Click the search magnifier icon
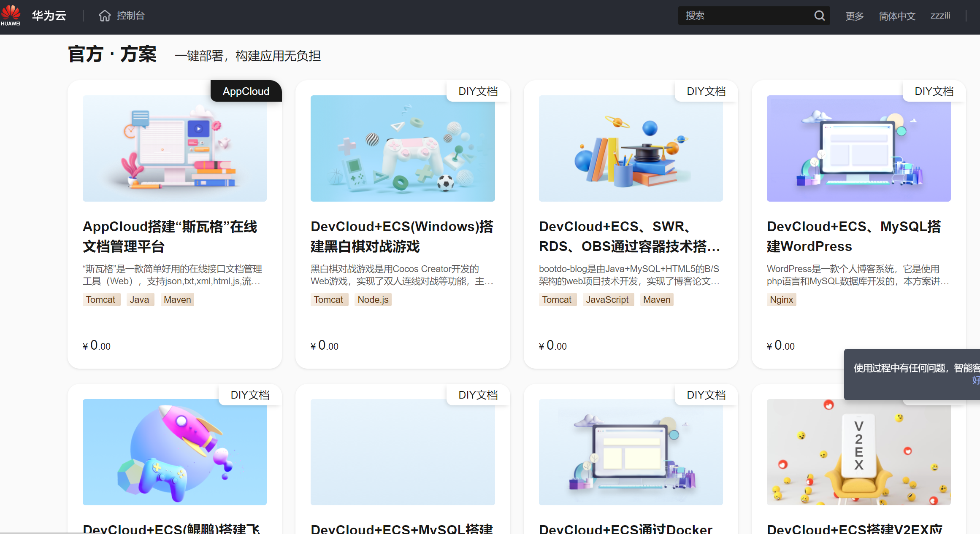This screenshot has height=534, width=980. pyautogui.click(x=819, y=15)
